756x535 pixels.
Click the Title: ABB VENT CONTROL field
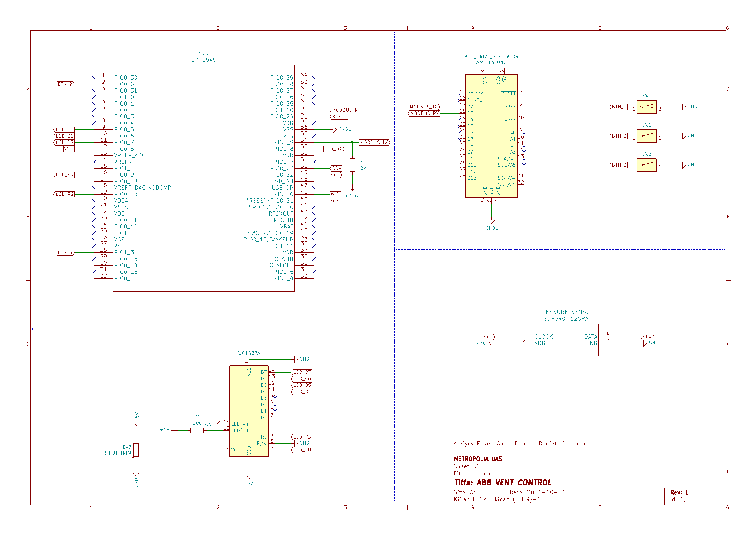[x=503, y=483]
